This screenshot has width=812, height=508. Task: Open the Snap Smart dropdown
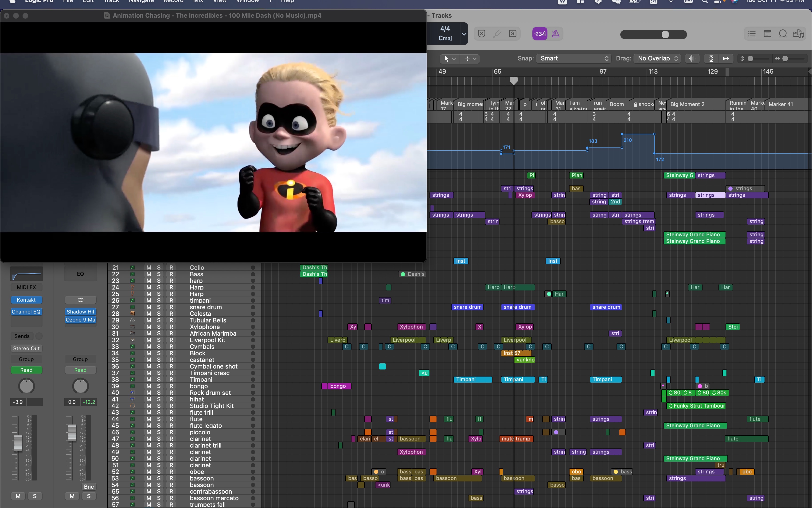(x=573, y=59)
